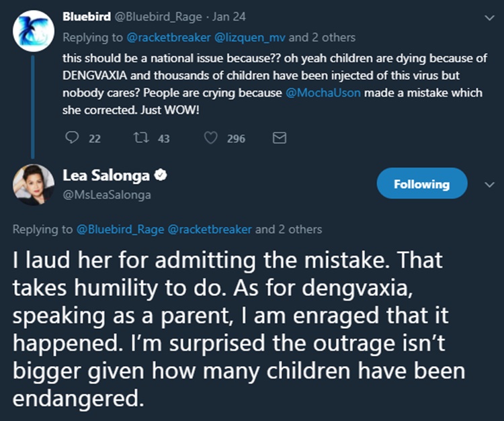This screenshot has height=421, width=504.
Task: Open Lea Salonga's profile photo
Action: coord(33,184)
